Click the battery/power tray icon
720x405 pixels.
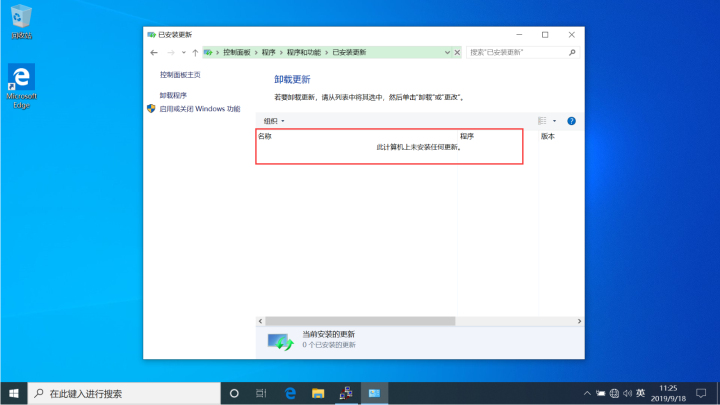[x=601, y=394]
